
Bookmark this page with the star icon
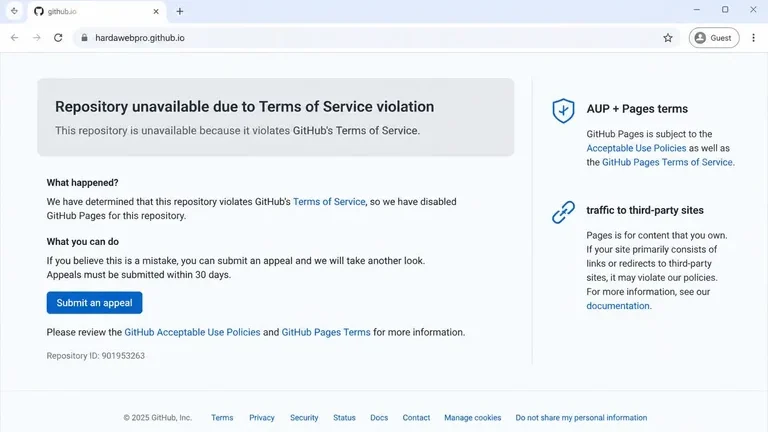(668, 38)
